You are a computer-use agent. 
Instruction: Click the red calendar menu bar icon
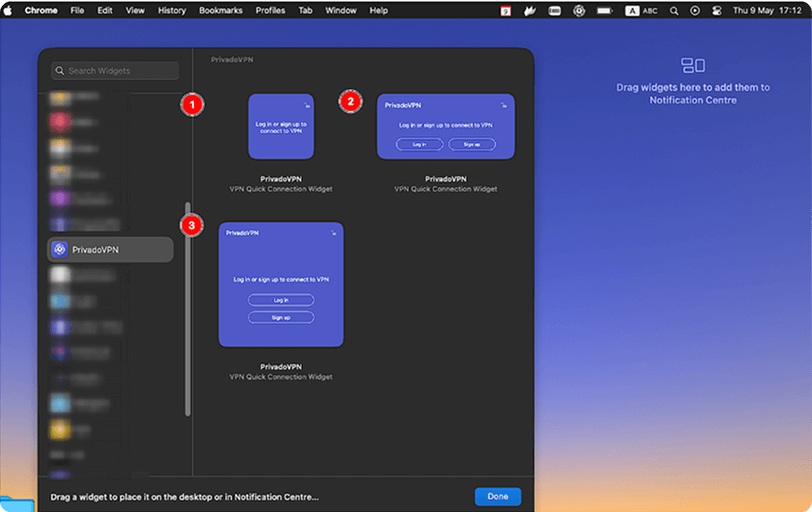coord(505,10)
